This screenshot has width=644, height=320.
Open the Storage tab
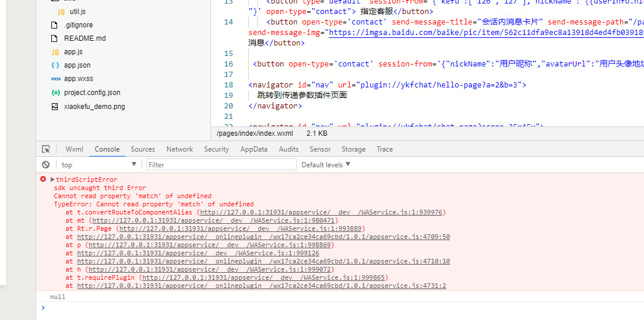[x=353, y=149]
